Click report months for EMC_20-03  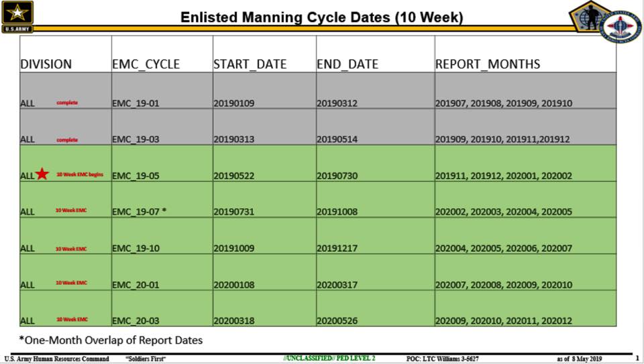coord(504,321)
